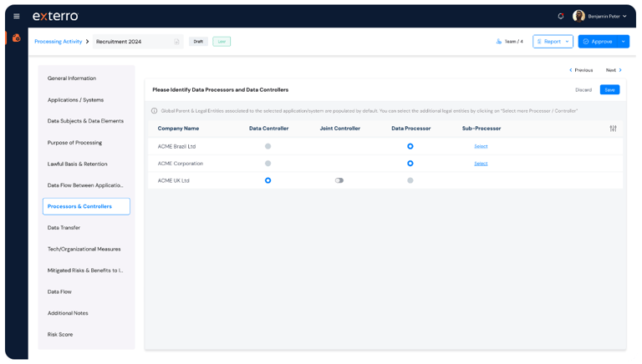Go to Next section
Viewport: 642px width, 364px height.
click(614, 70)
